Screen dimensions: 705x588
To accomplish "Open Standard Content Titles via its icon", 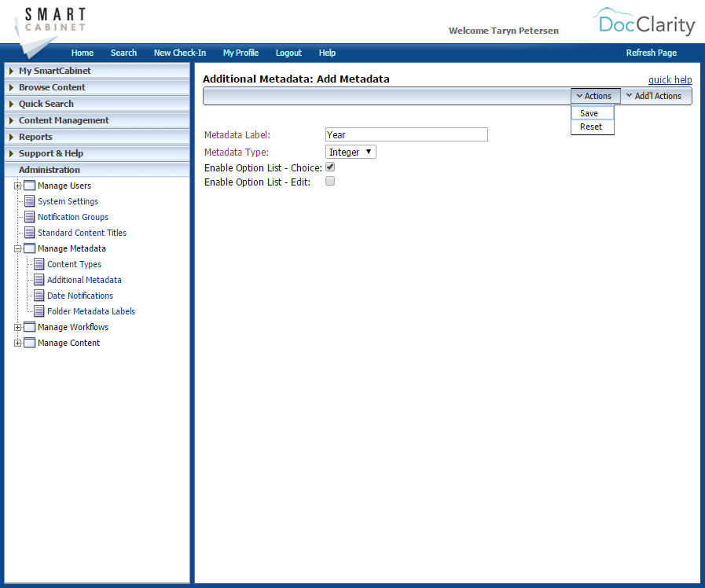I will (x=29, y=233).
